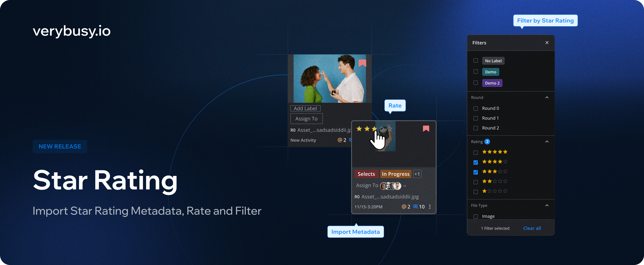Click the verybusy.io logo
The image size is (644, 265).
click(x=71, y=31)
